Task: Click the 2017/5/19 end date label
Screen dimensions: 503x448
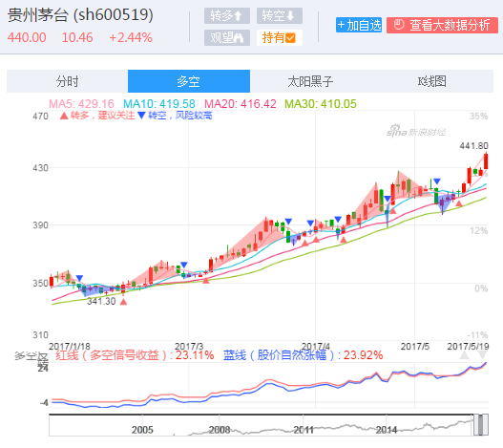Action: (x=468, y=347)
